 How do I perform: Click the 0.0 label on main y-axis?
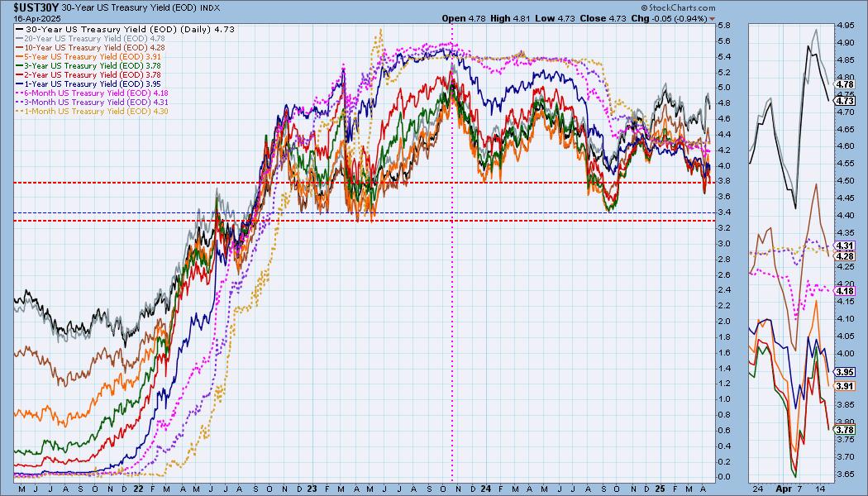(x=724, y=477)
